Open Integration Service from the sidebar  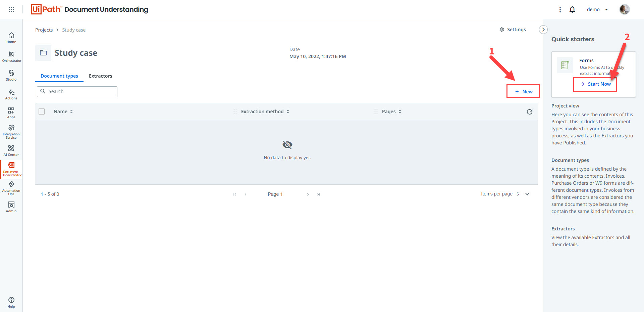[11, 132]
